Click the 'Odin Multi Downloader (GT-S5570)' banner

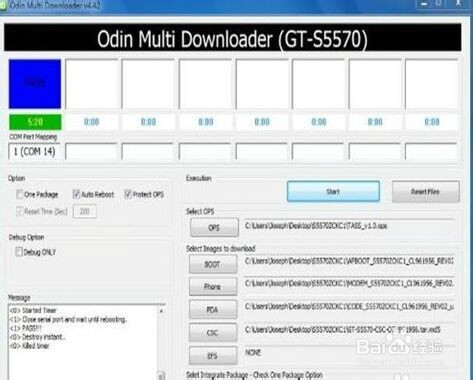click(x=232, y=38)
